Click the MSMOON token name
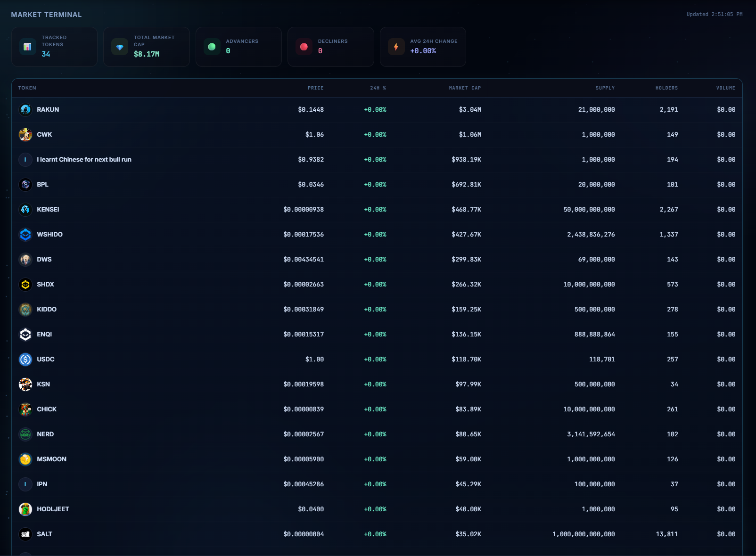 51,459
